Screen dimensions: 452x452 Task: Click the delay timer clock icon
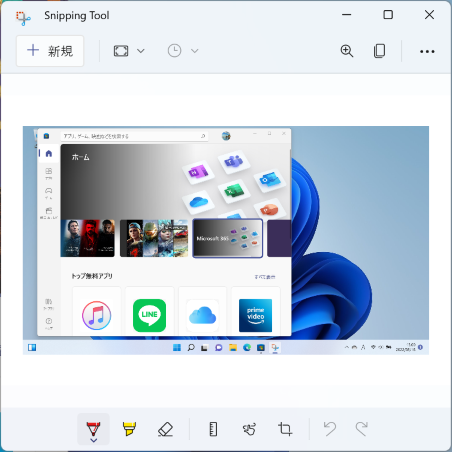(x=174, y=51)
